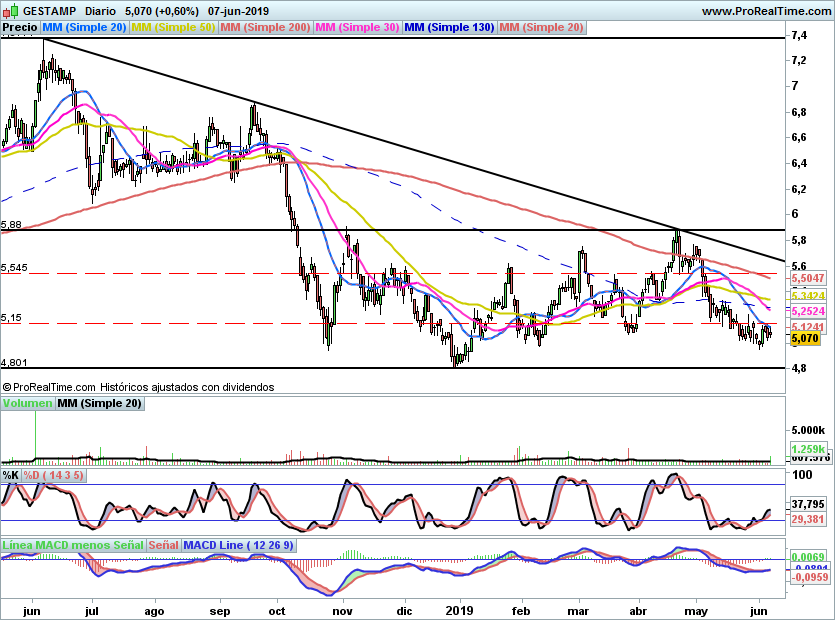Click the ProRealTime.com históricos ajustados notice
Image resolution: width=835 pixels, height=620 pixels.
pyautogui.click(x=138, y=387)
